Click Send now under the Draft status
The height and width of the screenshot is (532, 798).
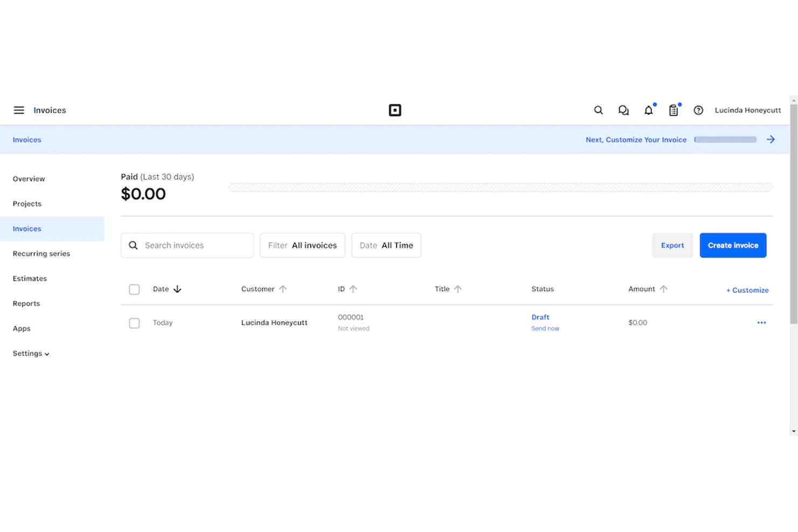point(545,328)
